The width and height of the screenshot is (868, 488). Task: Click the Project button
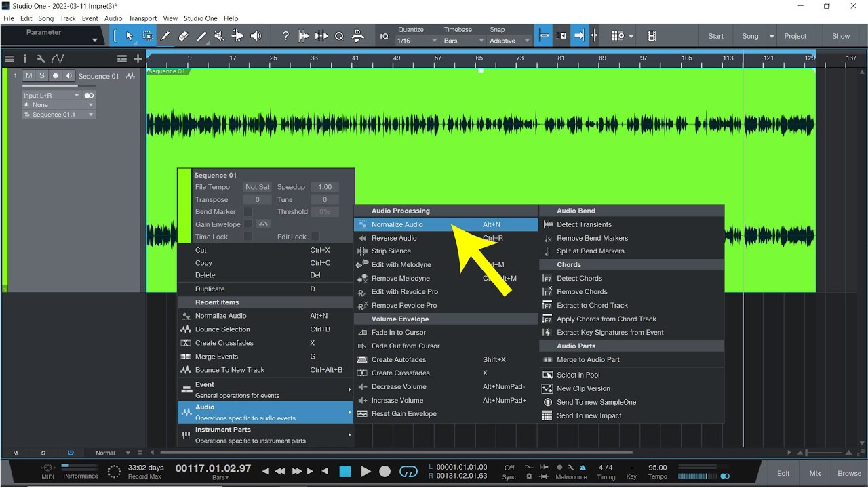point(795,36)
